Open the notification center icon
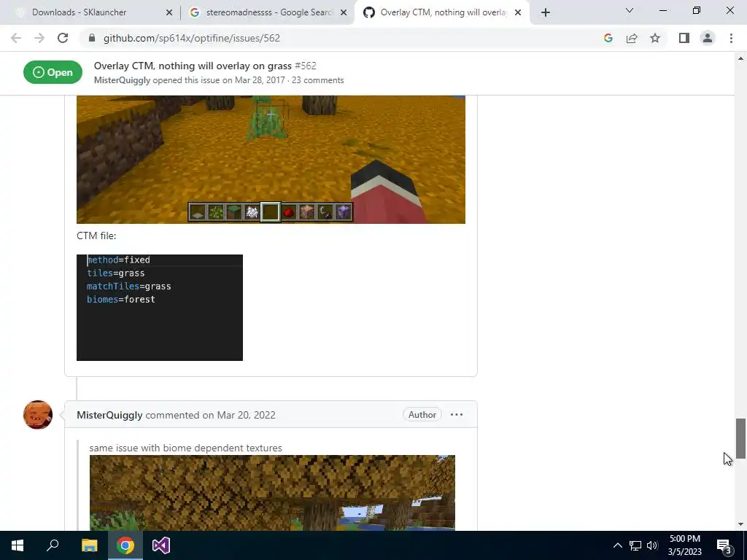 pos(724,545)
